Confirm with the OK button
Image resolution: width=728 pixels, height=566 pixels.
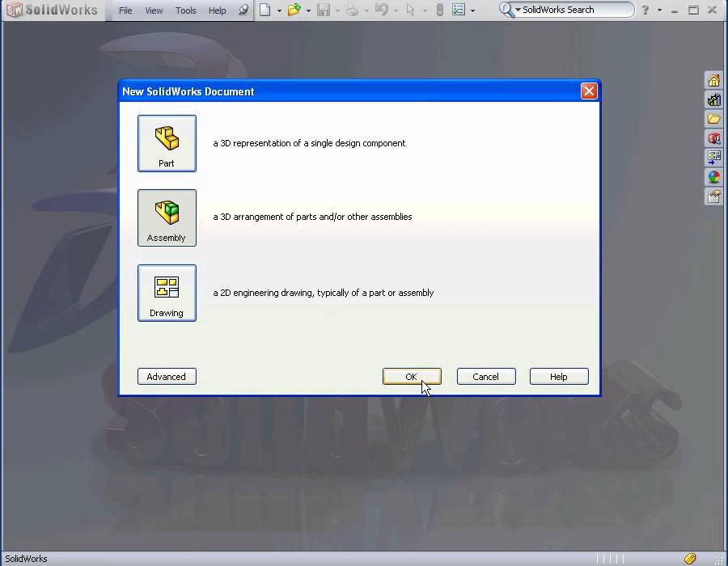pyautogui.click(x=412, y=376)
